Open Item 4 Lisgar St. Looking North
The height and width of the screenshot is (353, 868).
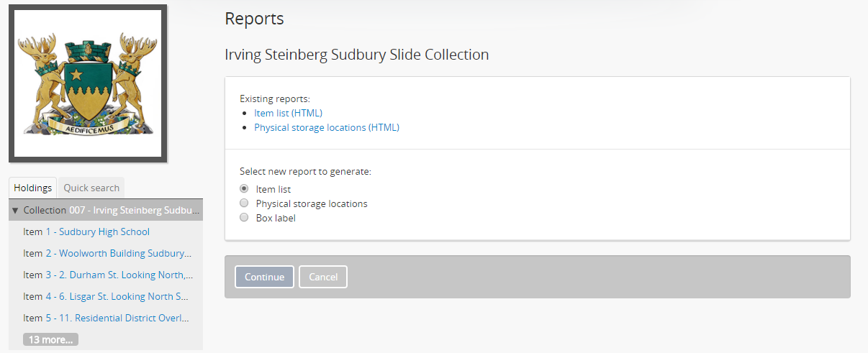tap(124, 296)
